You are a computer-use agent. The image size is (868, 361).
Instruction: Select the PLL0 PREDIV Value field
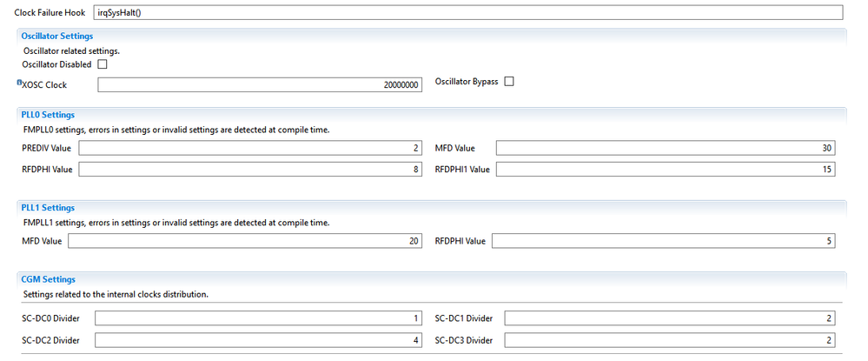250,148
